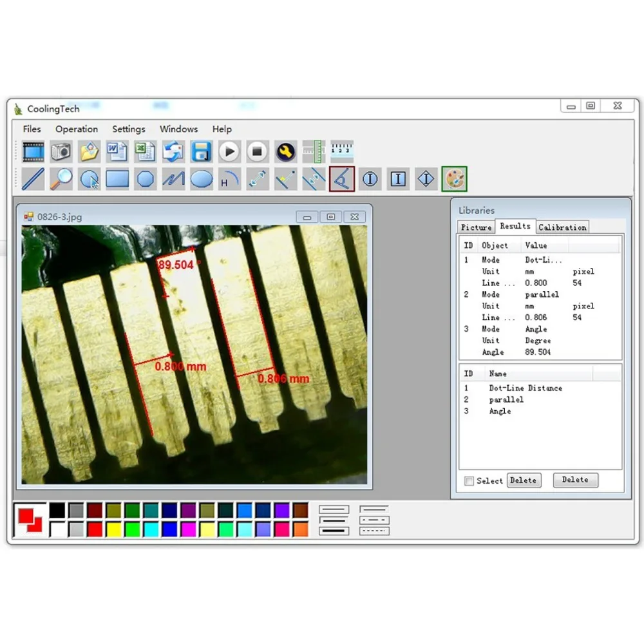Select the diamond I text tool
Image resolution: width=644 pixels, height=644 pixels.
[x=426, y=179]
